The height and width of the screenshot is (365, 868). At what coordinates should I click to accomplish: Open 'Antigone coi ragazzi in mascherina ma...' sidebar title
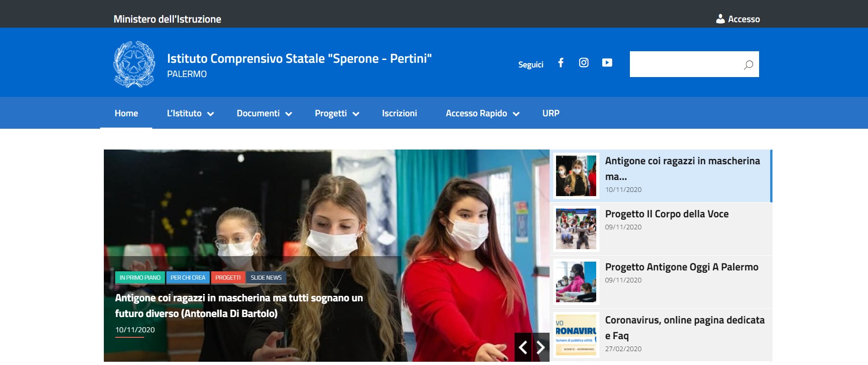coord(682,168)
